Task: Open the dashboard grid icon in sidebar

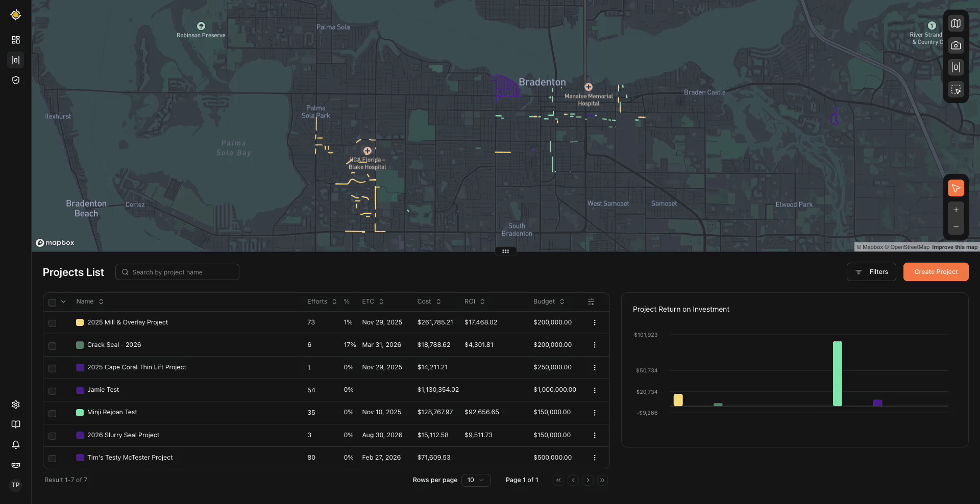Action: [x=16, y=40]
